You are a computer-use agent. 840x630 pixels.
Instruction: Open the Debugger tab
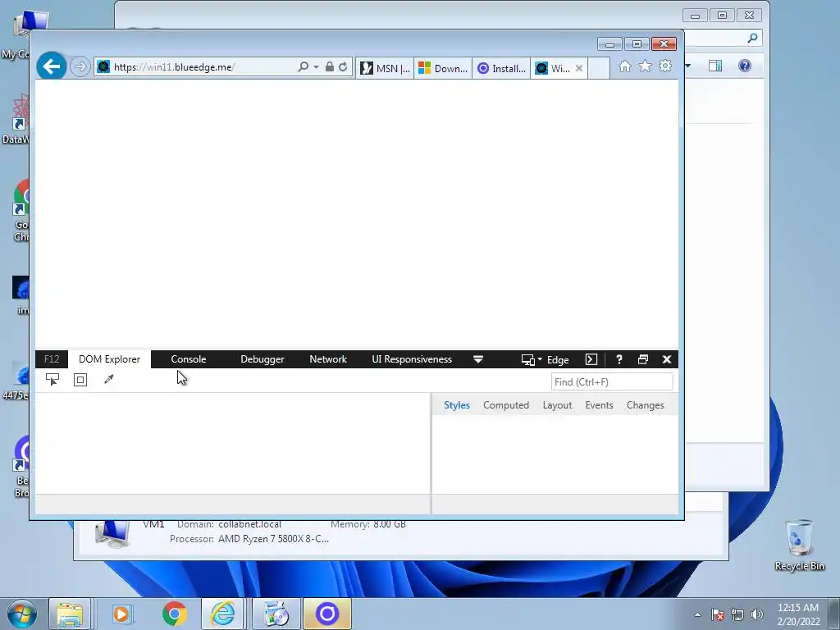pos(262,359)
